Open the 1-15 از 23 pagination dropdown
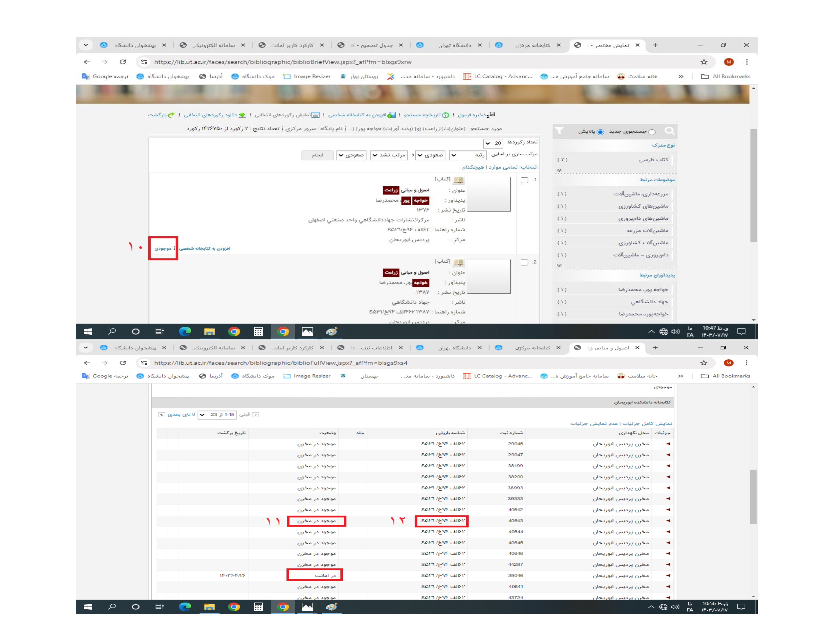Image resolution: width=834 pixels, height=644 pixels. tap(217, 415)
